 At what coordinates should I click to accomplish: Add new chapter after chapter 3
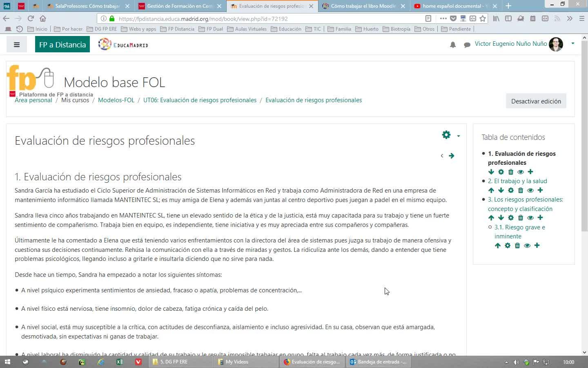540,218
